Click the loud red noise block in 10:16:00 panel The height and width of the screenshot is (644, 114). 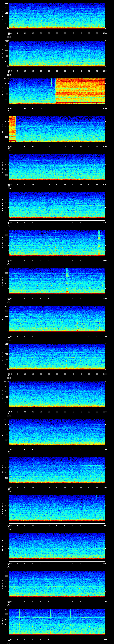click(x=80, y=91)
